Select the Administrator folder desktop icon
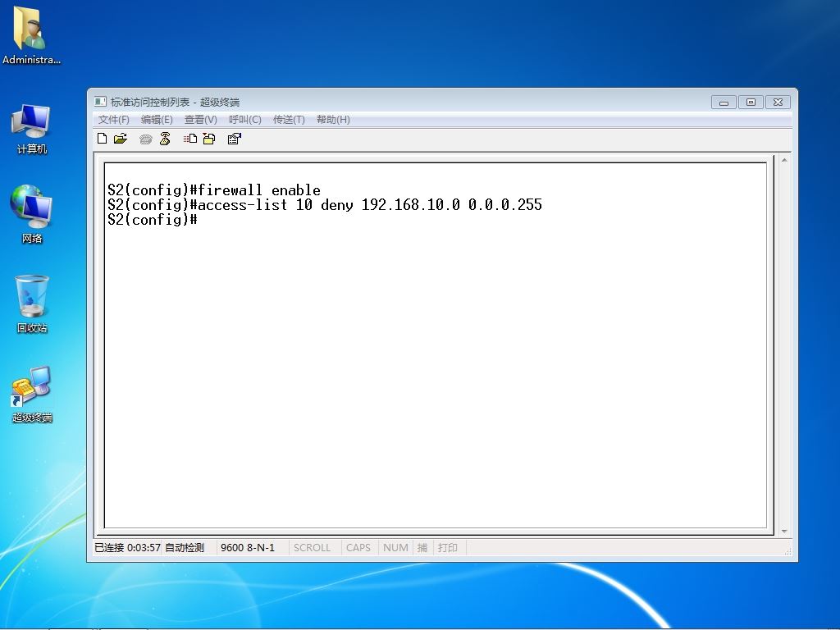Image resolution: width=840 pixels, height=630 pixels. tap(31, 35)
